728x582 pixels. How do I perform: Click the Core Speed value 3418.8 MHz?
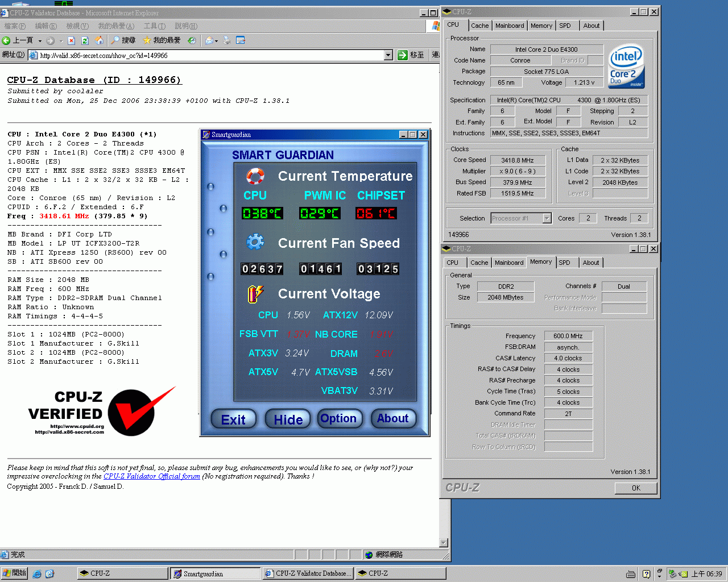518,160
